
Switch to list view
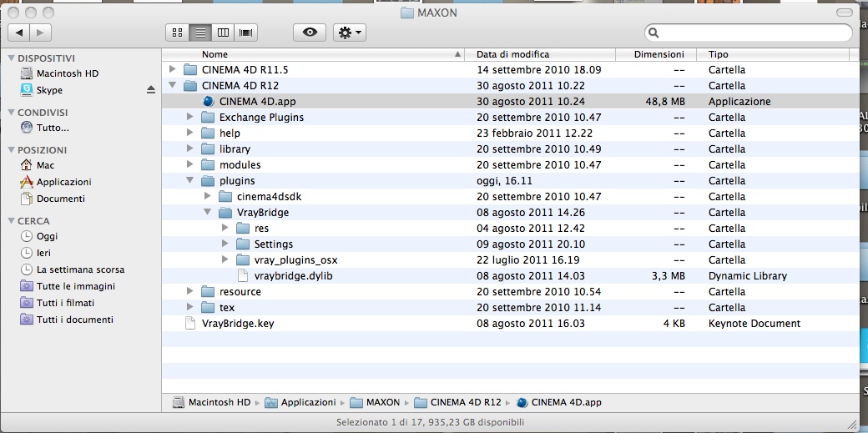200,33
